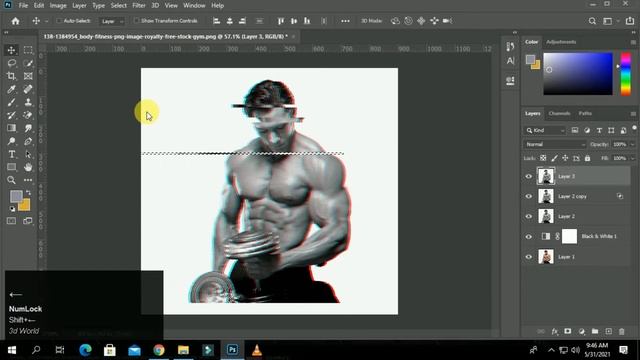
Task: Toggle lock transparent pixels
Action: pyautogui.click(x=543, y=158)
